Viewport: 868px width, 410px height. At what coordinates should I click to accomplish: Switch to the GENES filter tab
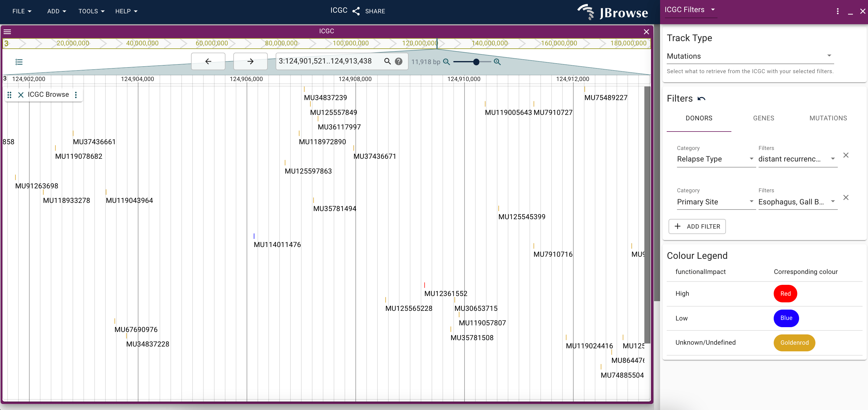763,118
